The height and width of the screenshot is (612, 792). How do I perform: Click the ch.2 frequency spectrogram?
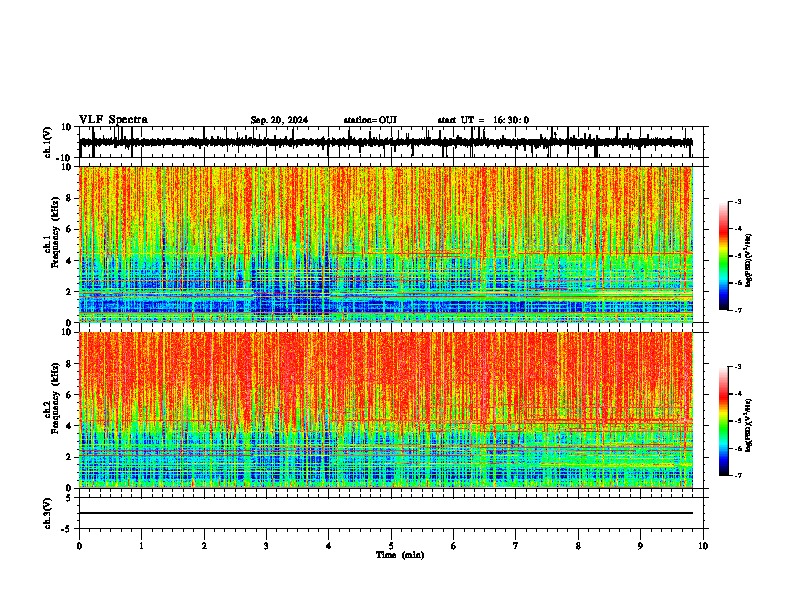(391, 410)
